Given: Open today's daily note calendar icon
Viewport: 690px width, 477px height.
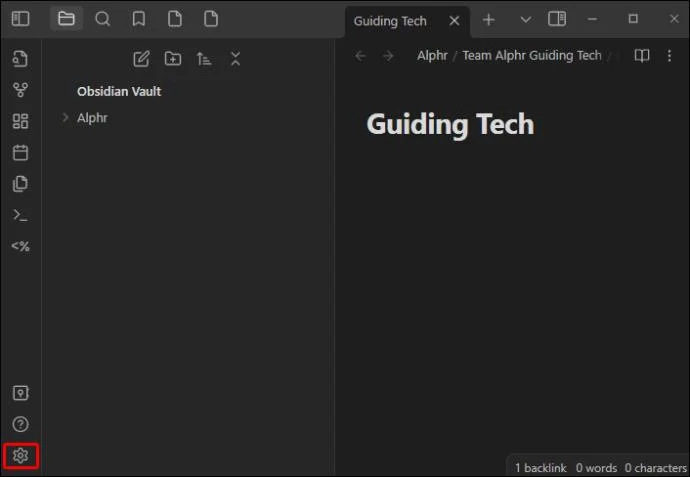Looking at the screenshot, I should point(20,152).
